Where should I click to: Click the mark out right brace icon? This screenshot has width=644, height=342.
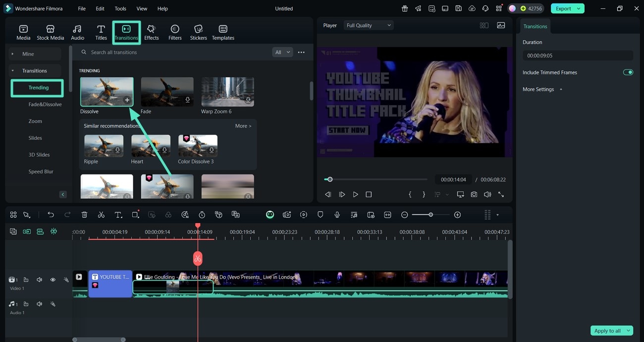coord(424,194)
